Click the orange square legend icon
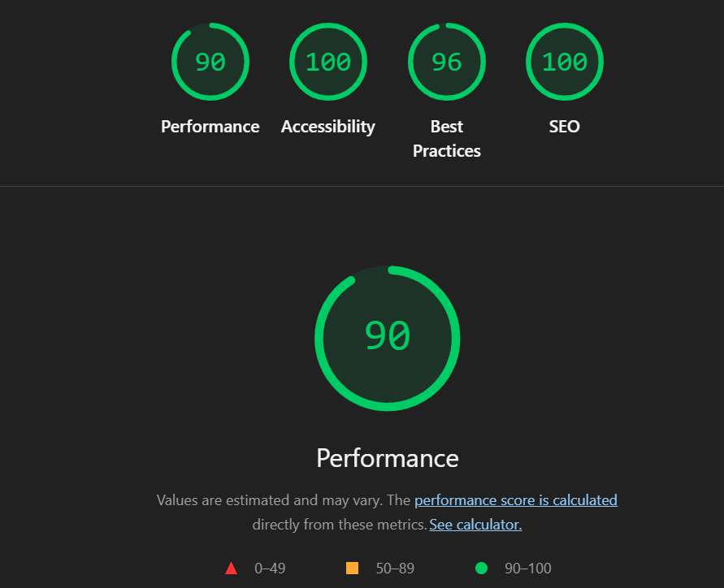This screenshot has width=724, height=588. [x=353, y=569]
